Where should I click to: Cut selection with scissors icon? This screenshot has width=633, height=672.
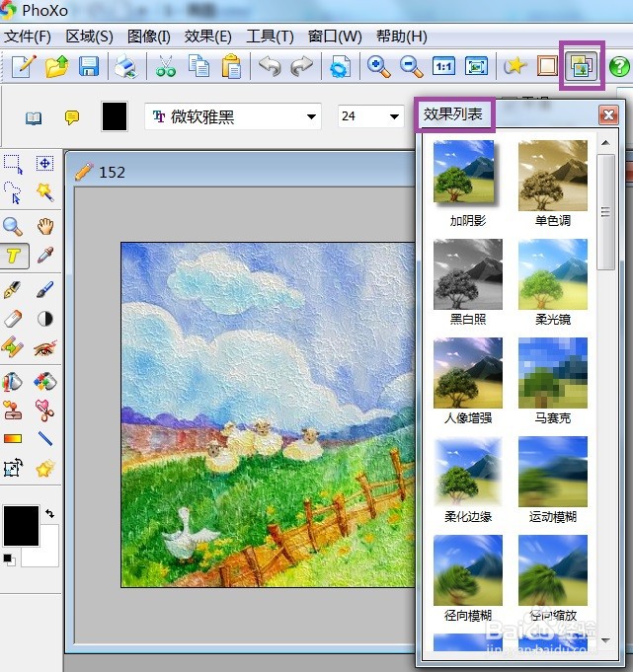coord(165,66)
